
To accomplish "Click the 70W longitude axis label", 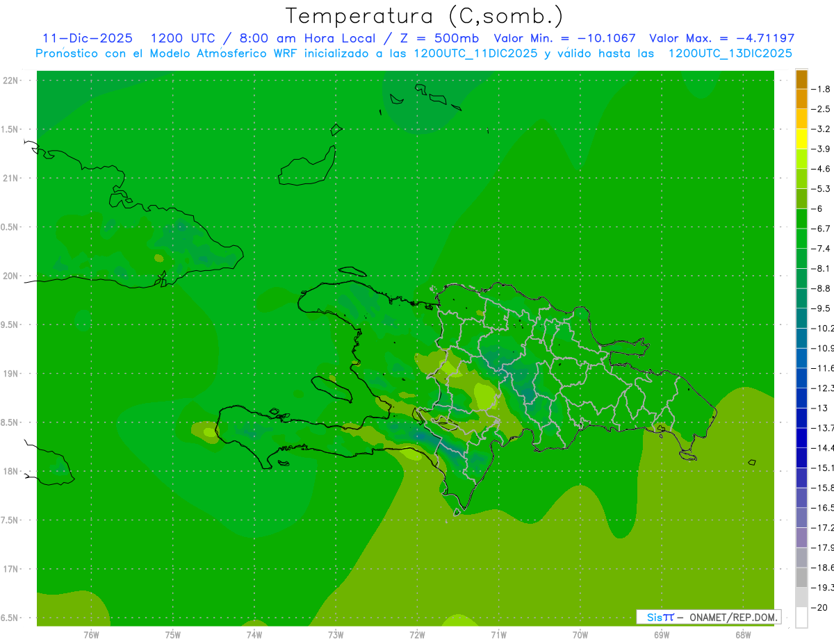I will click(x=580, y=635).
